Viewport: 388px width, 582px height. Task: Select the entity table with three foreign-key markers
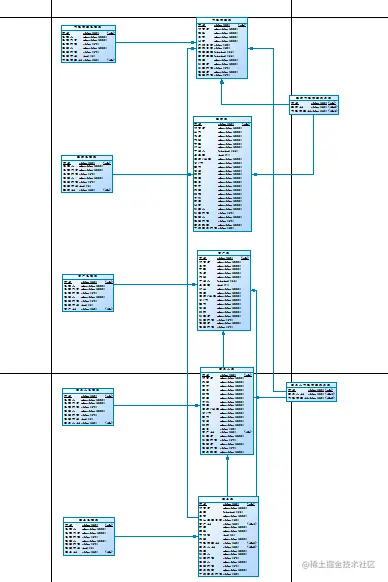point(228,536)
